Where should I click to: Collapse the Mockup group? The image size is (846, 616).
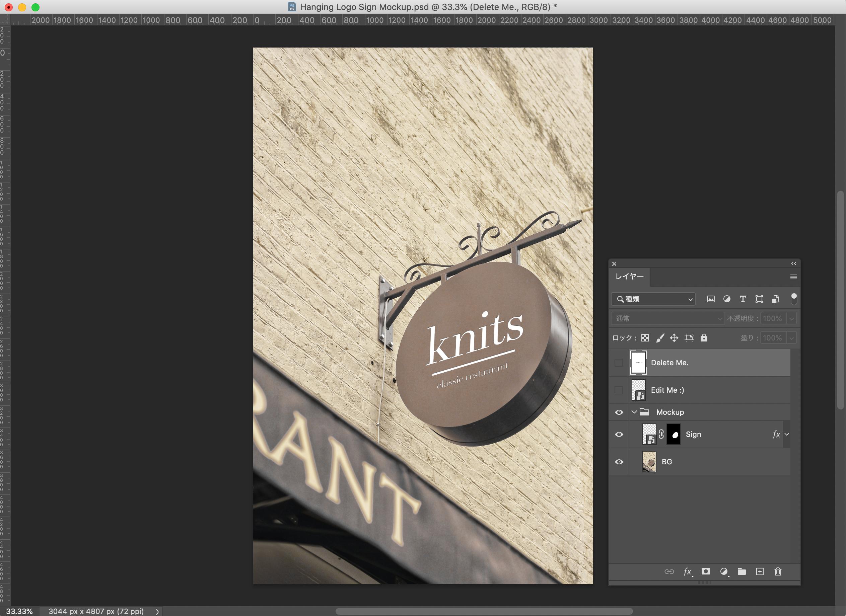click(x=634, y=412)
